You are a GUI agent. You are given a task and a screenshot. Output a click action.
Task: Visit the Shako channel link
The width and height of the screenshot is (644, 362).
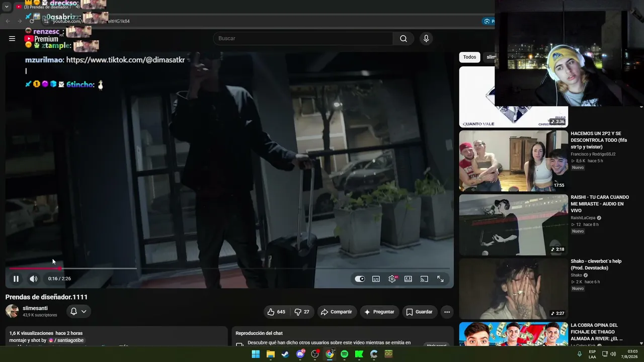tap(576, 276)
